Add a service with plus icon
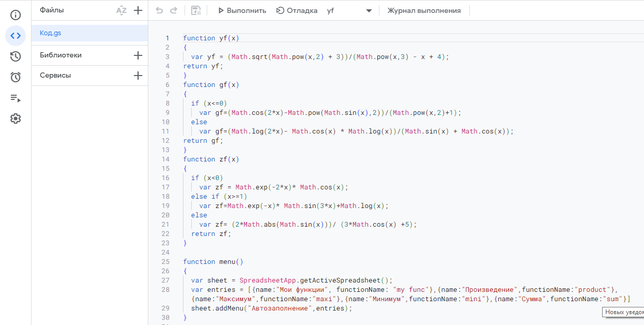The height and width of the screenshot is (325, 644). (138, 76)
